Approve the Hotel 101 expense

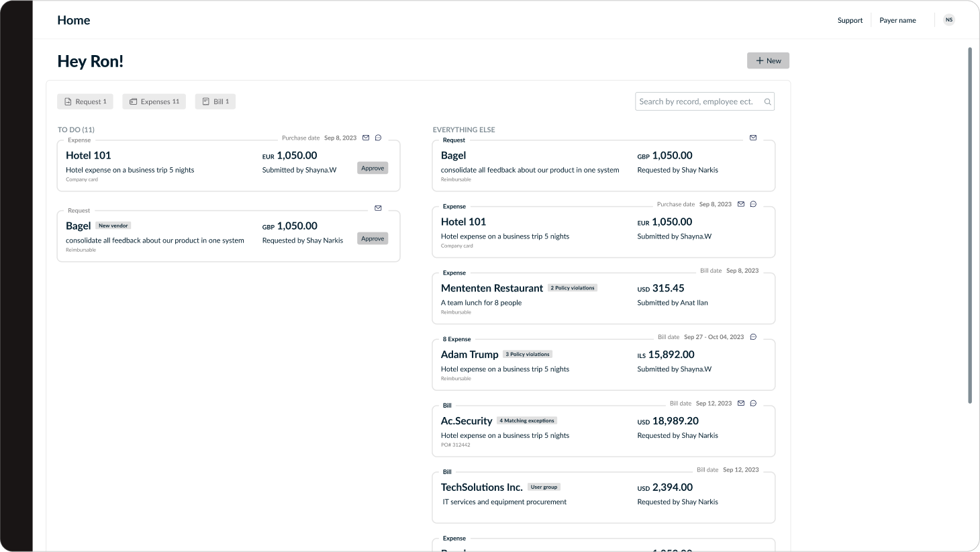[x=373, y=168]
